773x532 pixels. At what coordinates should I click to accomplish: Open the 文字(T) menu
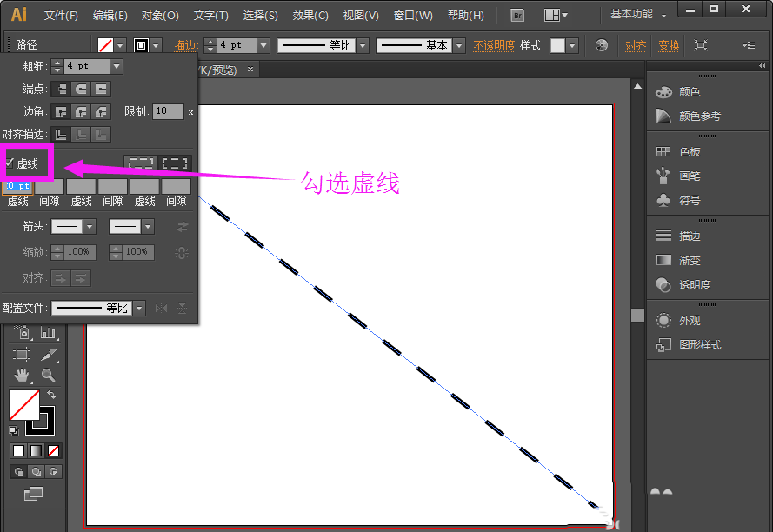coord(211,16)
